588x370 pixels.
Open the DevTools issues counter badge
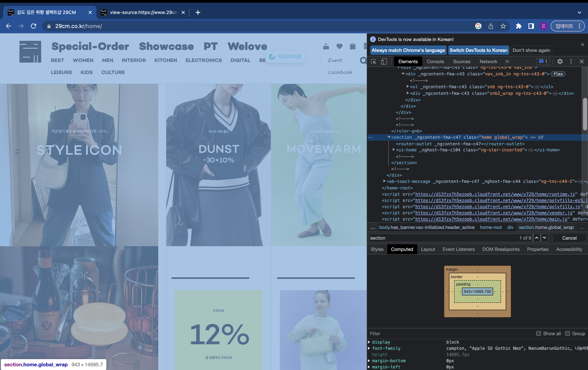point(543,61)
